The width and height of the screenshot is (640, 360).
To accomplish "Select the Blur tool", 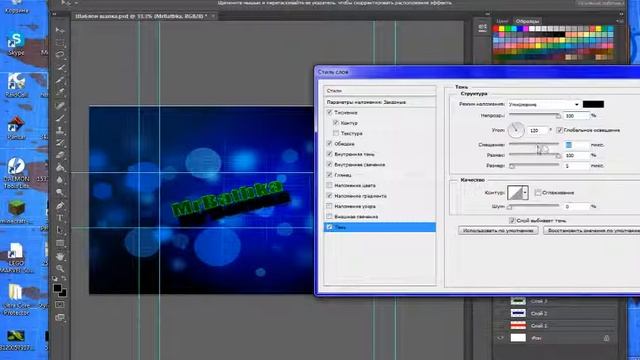I will [x=60, y=180].
